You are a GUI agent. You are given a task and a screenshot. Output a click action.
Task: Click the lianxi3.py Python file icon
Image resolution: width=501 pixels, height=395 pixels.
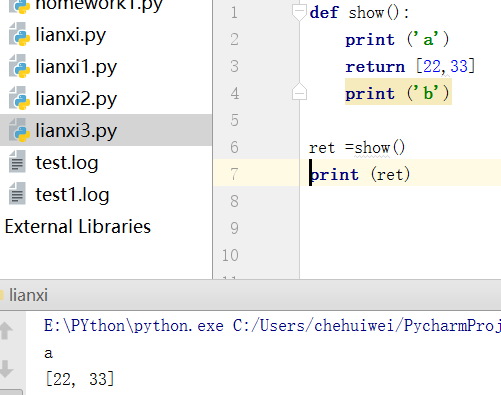pyautogui.click(x=19, y=130)
